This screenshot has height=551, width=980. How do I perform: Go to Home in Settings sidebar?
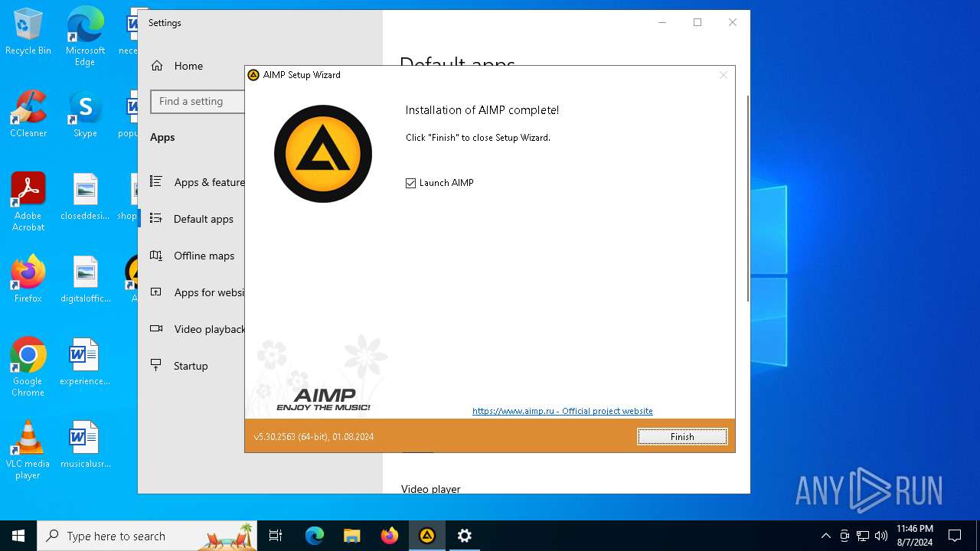pos(188,66)
